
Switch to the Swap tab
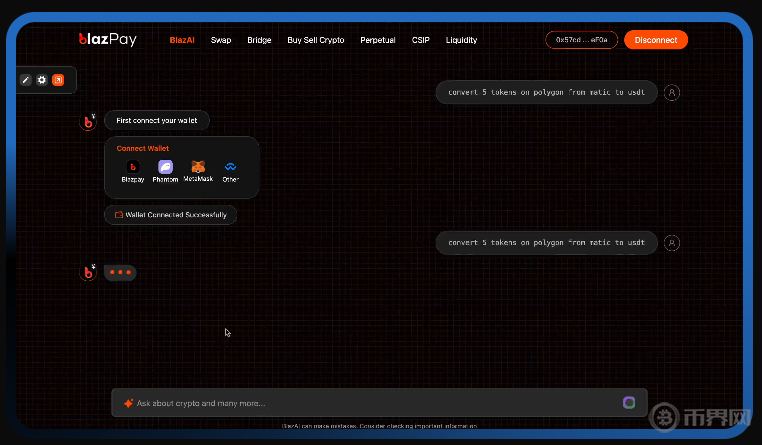tap(221, 40)
